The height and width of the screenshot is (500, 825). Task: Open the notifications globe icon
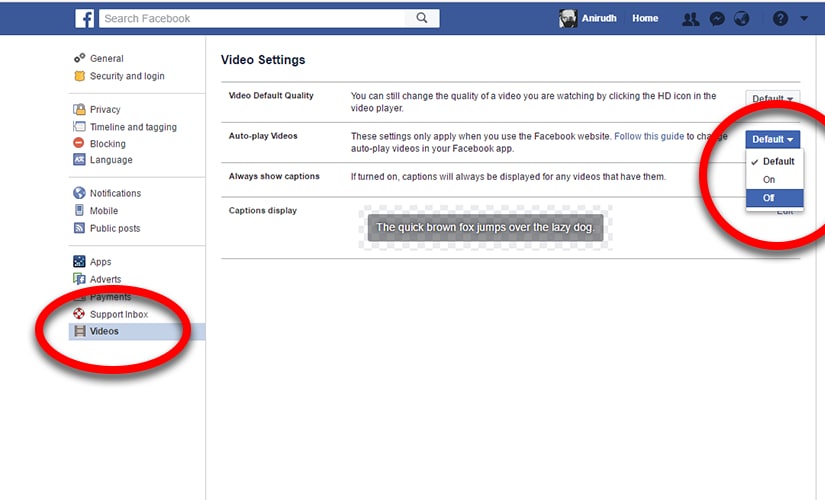(x=741, y=19)
